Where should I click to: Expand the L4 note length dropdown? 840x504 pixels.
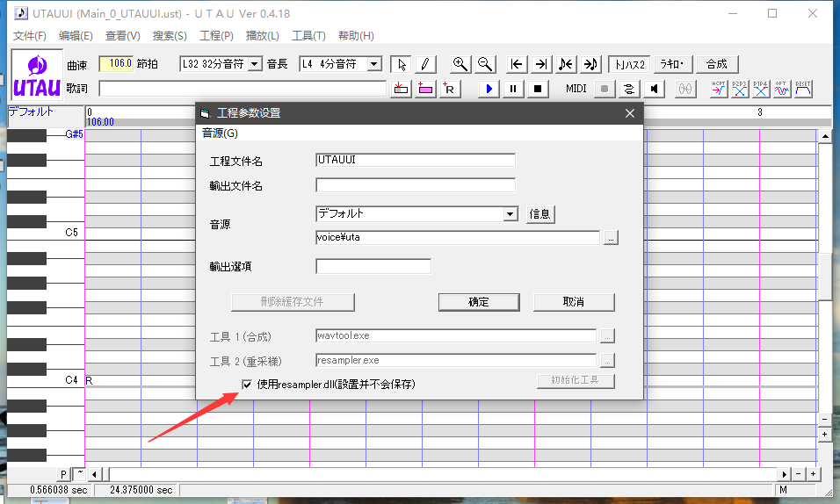[x=374, y=64]
